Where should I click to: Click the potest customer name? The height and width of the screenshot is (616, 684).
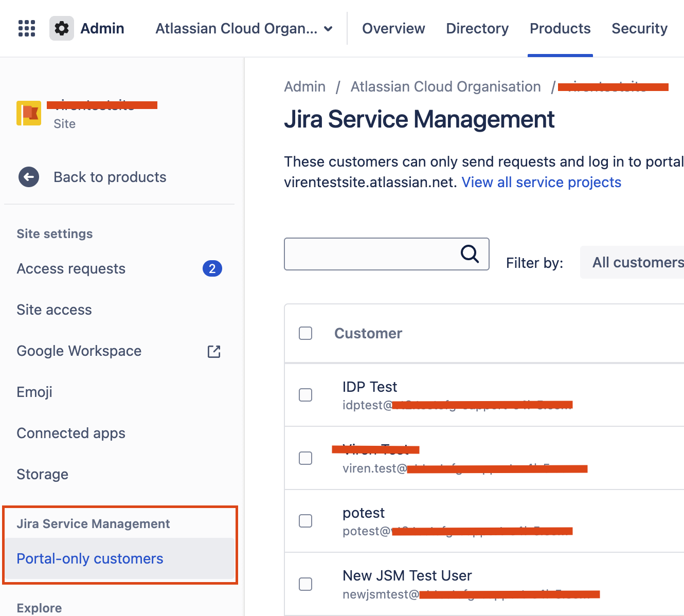tap(364, 513)
